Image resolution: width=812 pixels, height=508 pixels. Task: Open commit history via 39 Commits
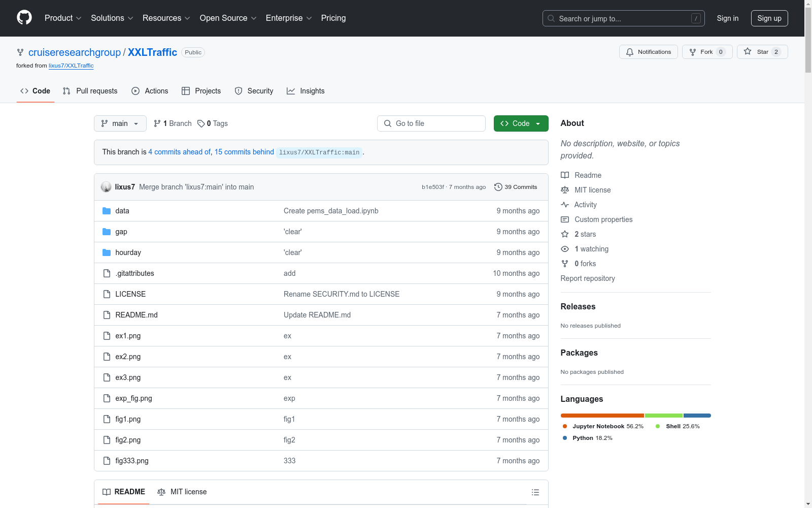[516, 187]
